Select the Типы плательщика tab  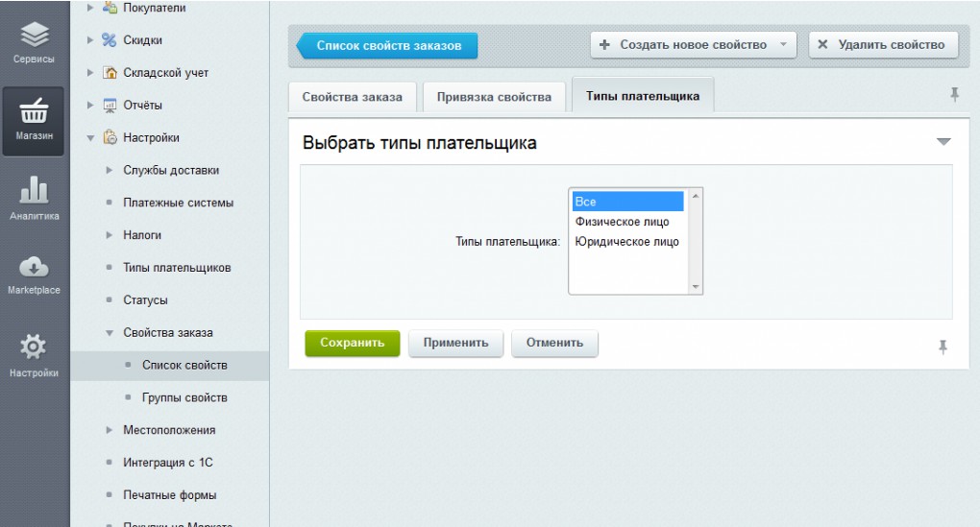(x=643, y=96)
